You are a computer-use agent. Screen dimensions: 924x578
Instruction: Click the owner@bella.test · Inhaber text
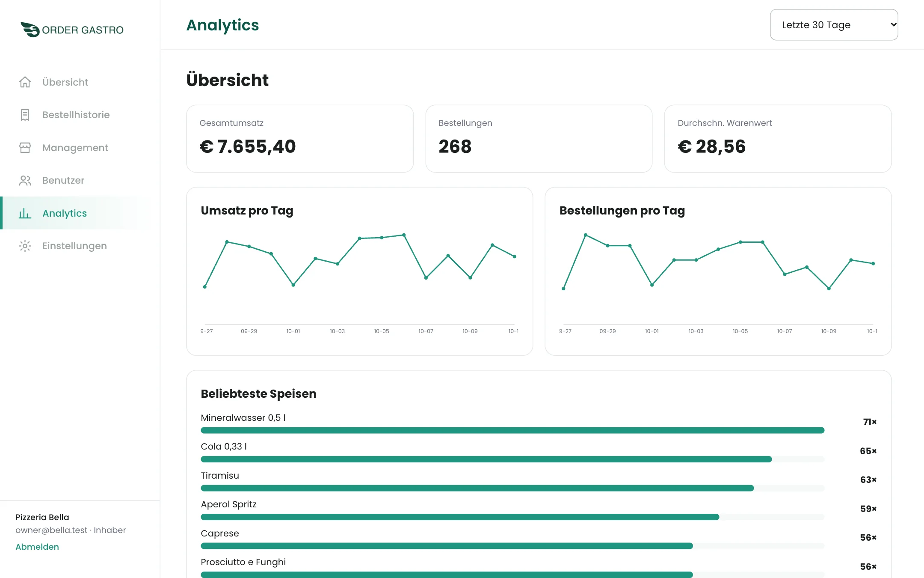pyautogui.click(x=71, y=530)
